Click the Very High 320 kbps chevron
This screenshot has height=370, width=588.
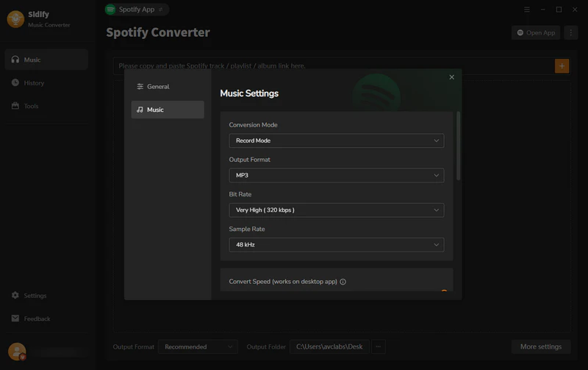[x=436, y=210]
